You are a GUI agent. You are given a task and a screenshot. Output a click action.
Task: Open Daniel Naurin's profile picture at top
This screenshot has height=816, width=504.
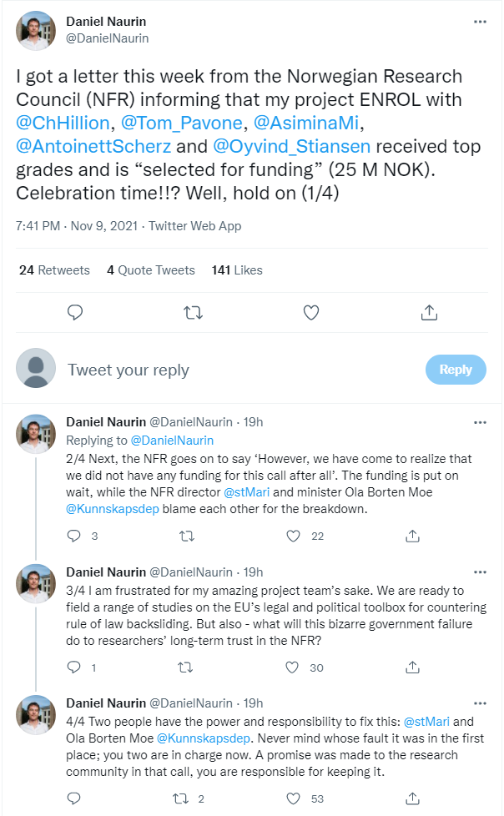coord(36,31)
